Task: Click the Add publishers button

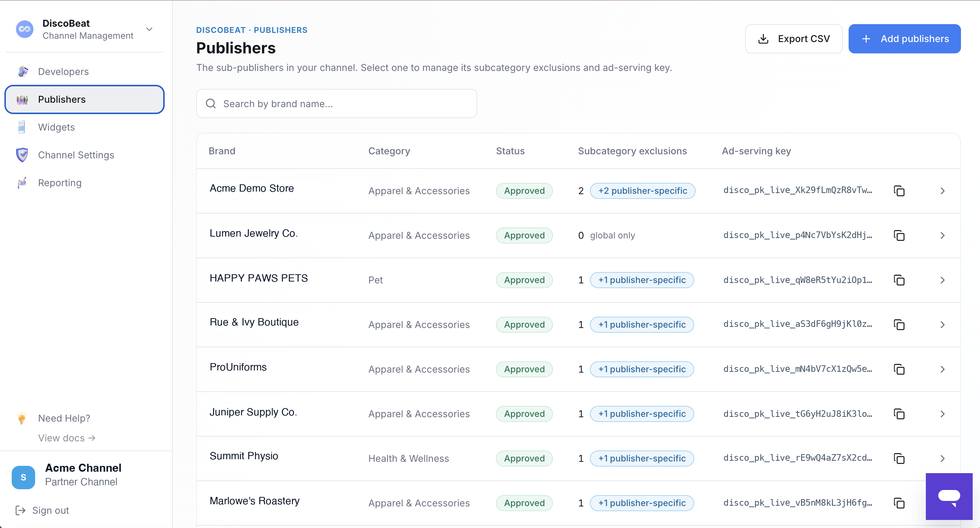Action: point(904,39)
